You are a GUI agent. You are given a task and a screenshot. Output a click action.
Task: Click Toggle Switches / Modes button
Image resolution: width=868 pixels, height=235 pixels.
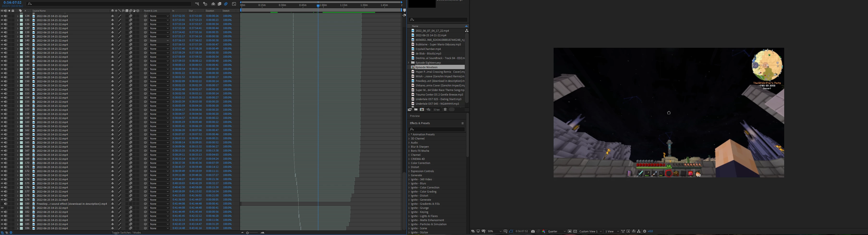pyautogui.click(x=126, y=233)
